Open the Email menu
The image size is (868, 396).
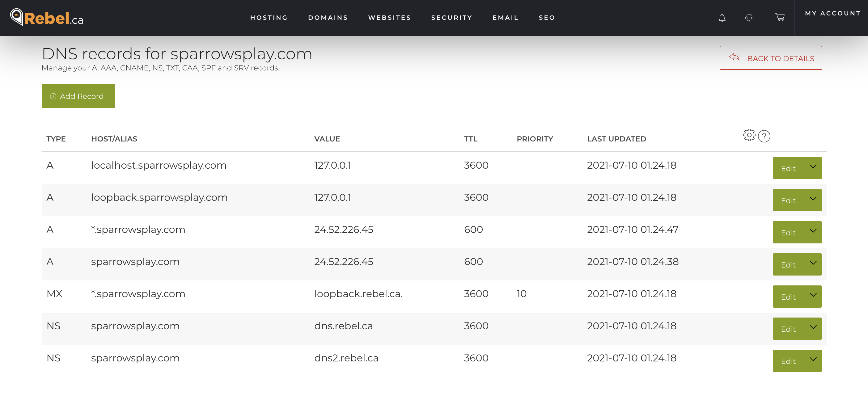coord(506,18)
